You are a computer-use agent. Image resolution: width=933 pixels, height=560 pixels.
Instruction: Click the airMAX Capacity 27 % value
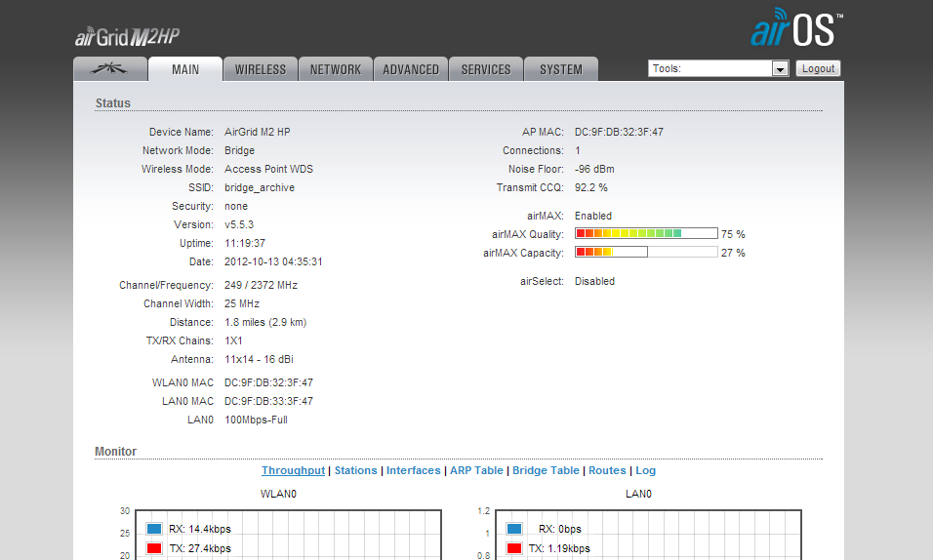[x=733, y=253]
